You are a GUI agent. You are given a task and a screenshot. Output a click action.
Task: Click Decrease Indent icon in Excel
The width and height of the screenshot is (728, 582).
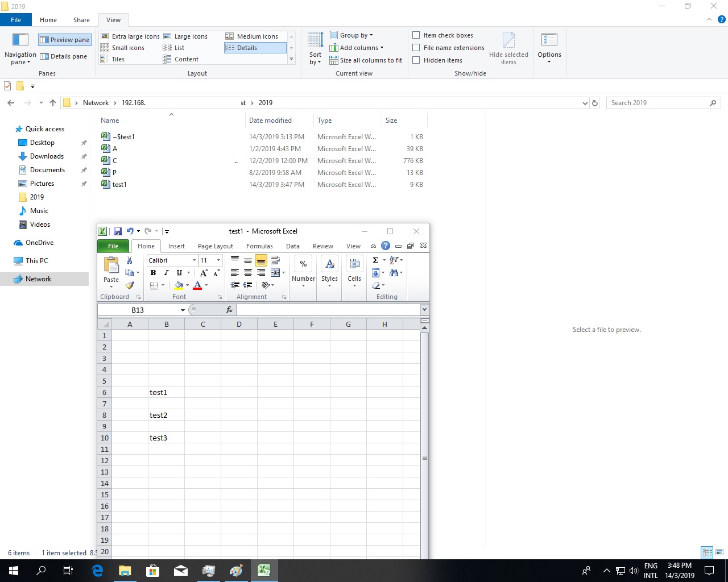coord(235,285)
